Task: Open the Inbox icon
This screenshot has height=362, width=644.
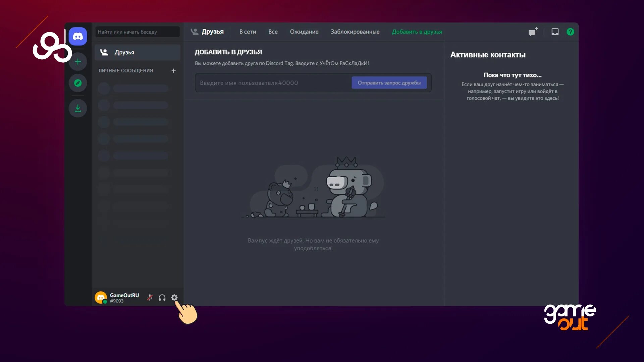Action: tap(555, 32)
